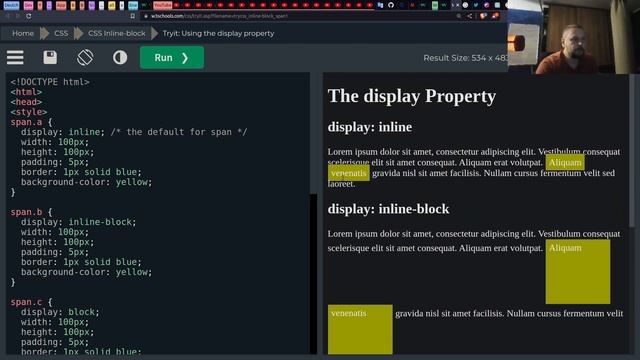Viewport: 640px width, 360px height.
Task: Click the save code floppy disk icon
Action: click(x=50, y=58)
